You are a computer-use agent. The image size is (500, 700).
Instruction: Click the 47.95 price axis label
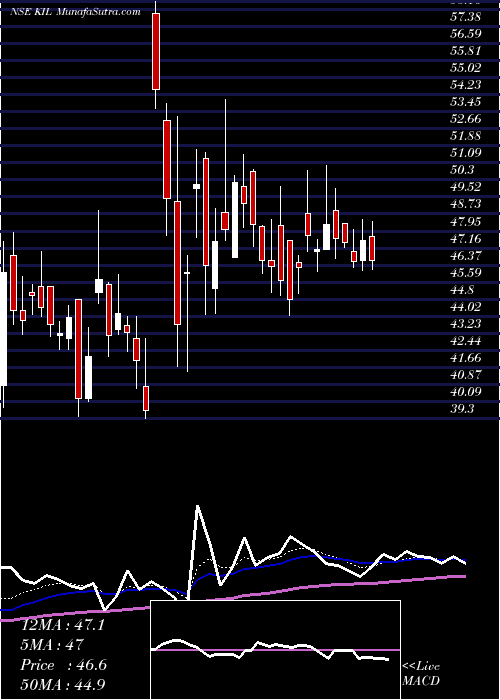pyautogui.click(x=466, y=221)
